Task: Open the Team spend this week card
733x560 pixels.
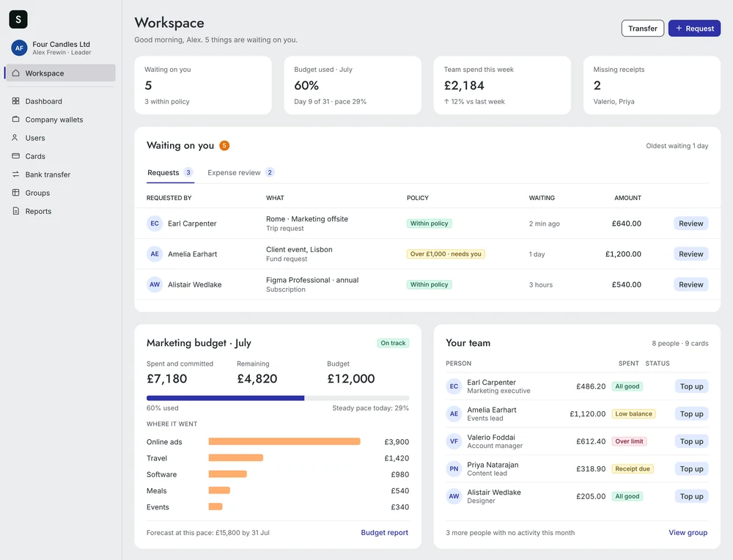Action: pos(502,85)
